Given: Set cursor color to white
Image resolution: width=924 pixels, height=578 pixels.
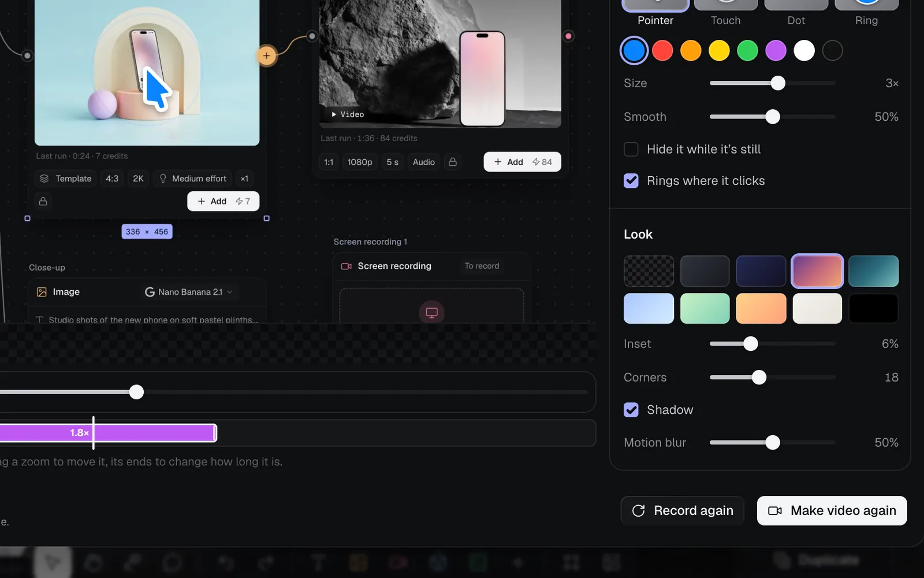Looking at the screenshot, I should click(x=804, y=51).
